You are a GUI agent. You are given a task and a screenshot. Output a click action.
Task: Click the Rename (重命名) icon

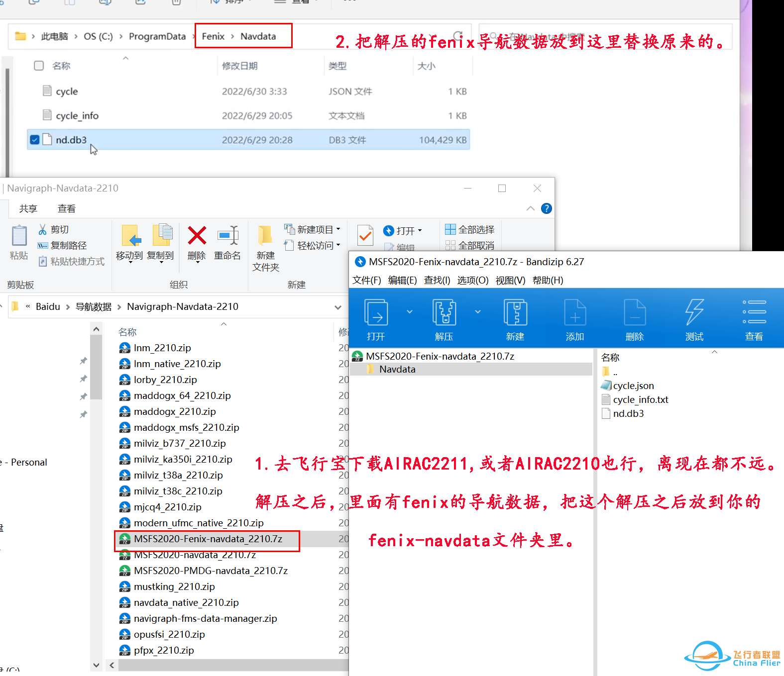tap(228, 235)
